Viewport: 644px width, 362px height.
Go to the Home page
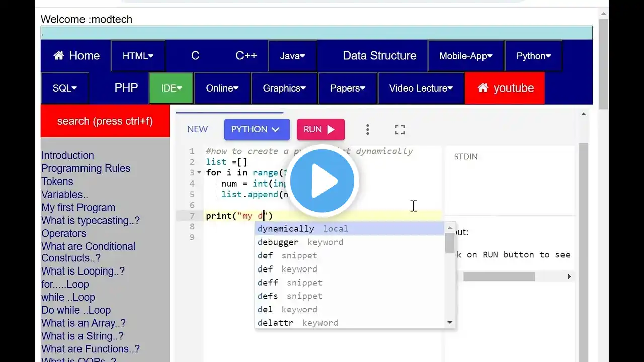(76, 56)
